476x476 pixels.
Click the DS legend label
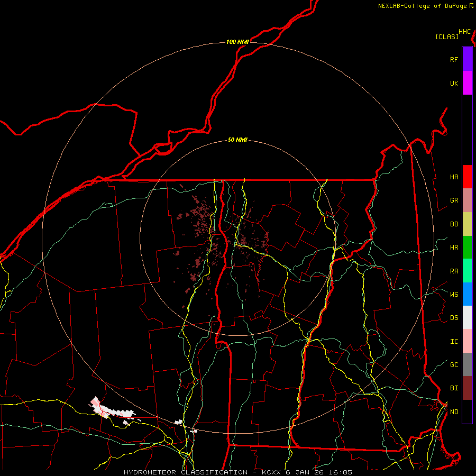pos(454,317)
